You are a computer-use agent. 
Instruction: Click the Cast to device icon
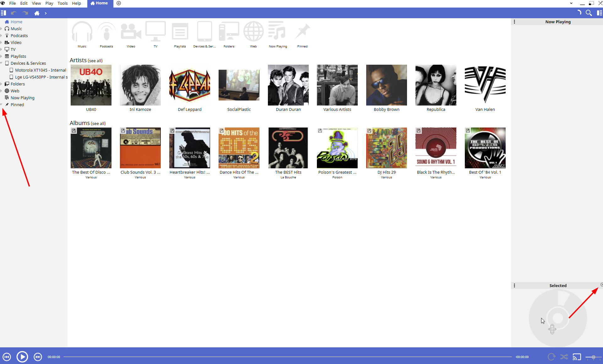tap(577, 357)
